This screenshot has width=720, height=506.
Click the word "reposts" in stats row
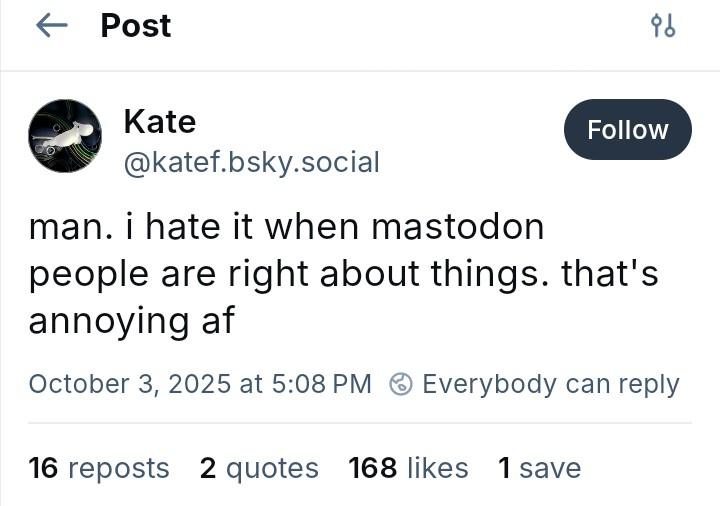tap(118, 468)
